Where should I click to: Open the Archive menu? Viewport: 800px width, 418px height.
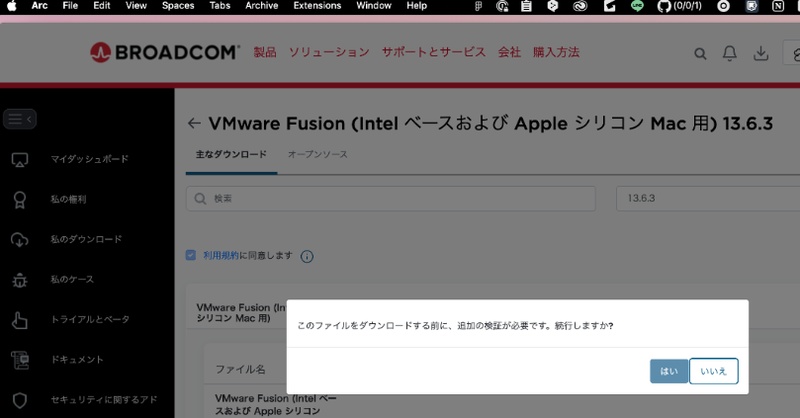262,6
